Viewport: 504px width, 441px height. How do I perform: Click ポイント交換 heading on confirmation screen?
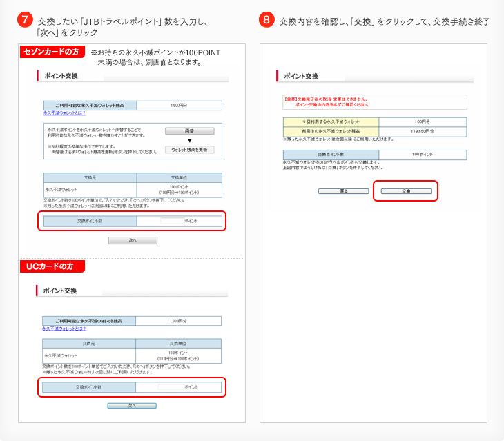(x=301, y=76)
